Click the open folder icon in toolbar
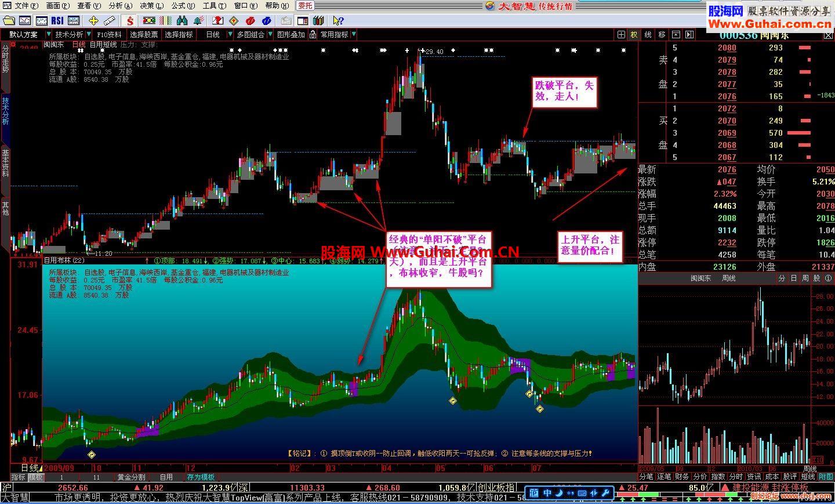The image size is (835, 504). point(10,21)
